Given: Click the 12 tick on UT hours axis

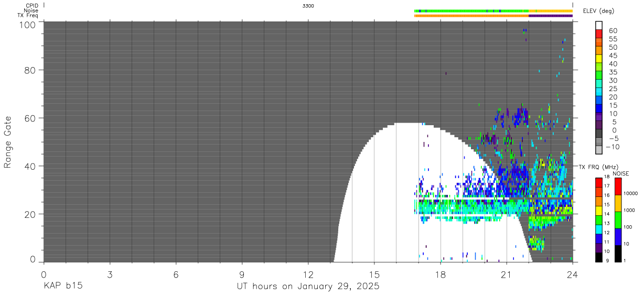Looking at the screenshot, I should [308, 274].
